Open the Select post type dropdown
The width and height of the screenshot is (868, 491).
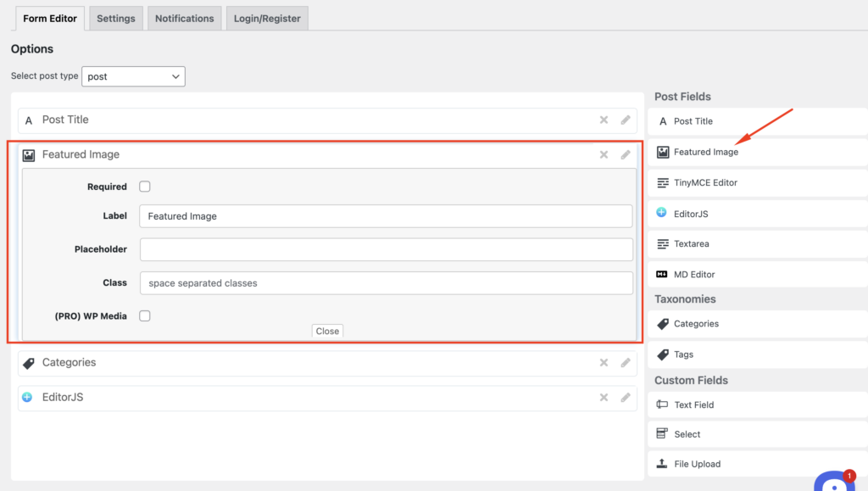[x=133, y=76]
